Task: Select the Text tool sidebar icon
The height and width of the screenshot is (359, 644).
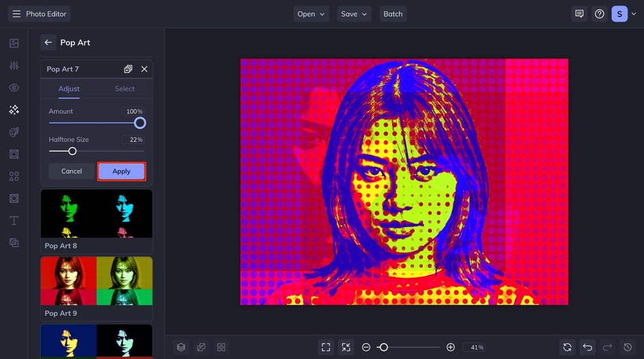Action: tap(14, 220)
